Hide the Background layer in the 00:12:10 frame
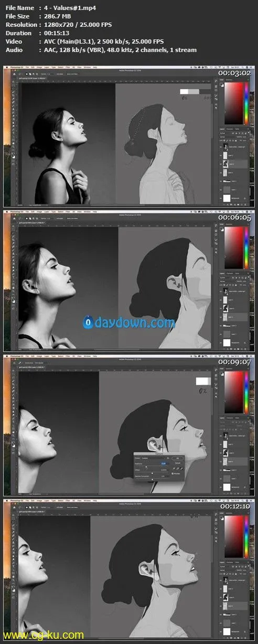This screenshot has width=258, height=644. tap(221, 632)
